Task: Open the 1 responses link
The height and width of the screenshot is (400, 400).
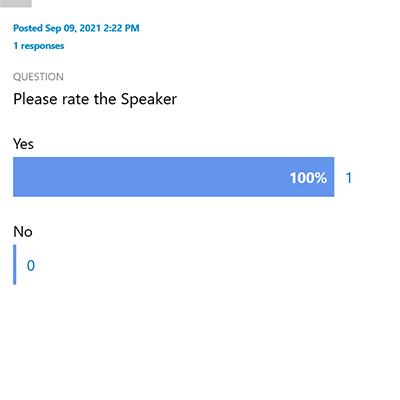Action: [x=39, y=46]
